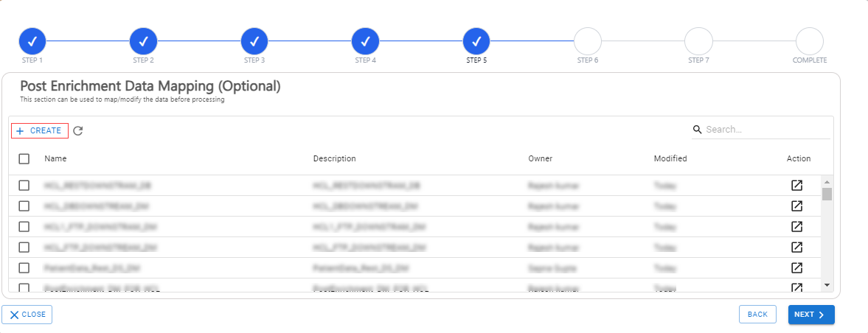868x333 pixels.
Task: Check the first row's checkbox
Action: [x=24, y=186]
